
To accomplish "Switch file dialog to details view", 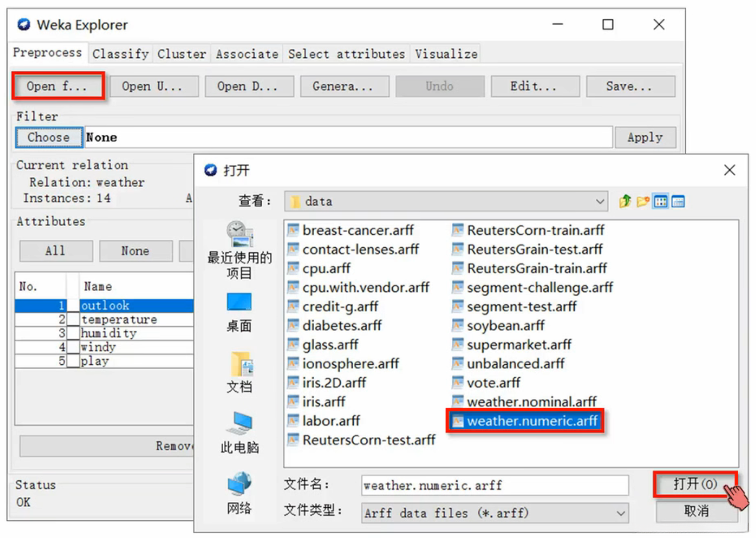I will point(678,201).
